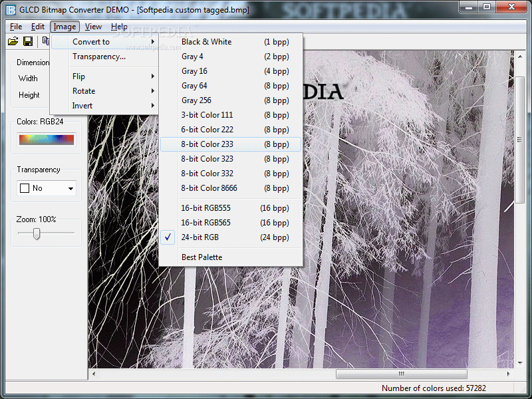Click the Width label in Dimension group

pyautogui.click(x=28, y=78)
